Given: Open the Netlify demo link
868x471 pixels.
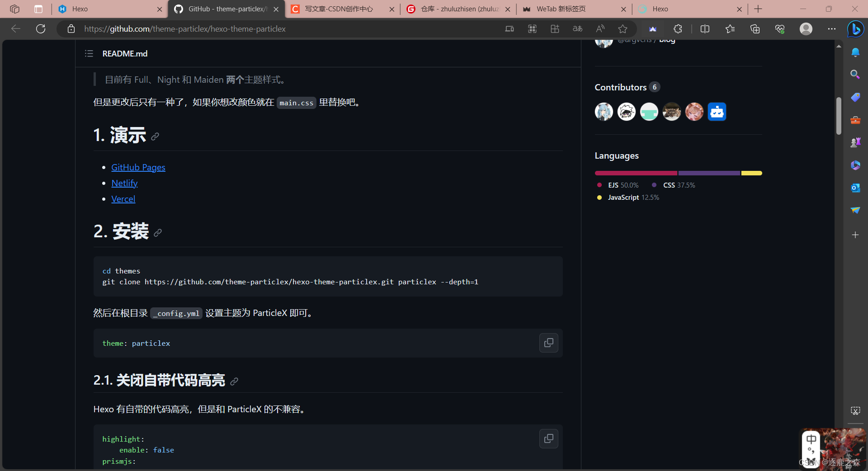Looking at the screenshot, I should coord(124,183).
